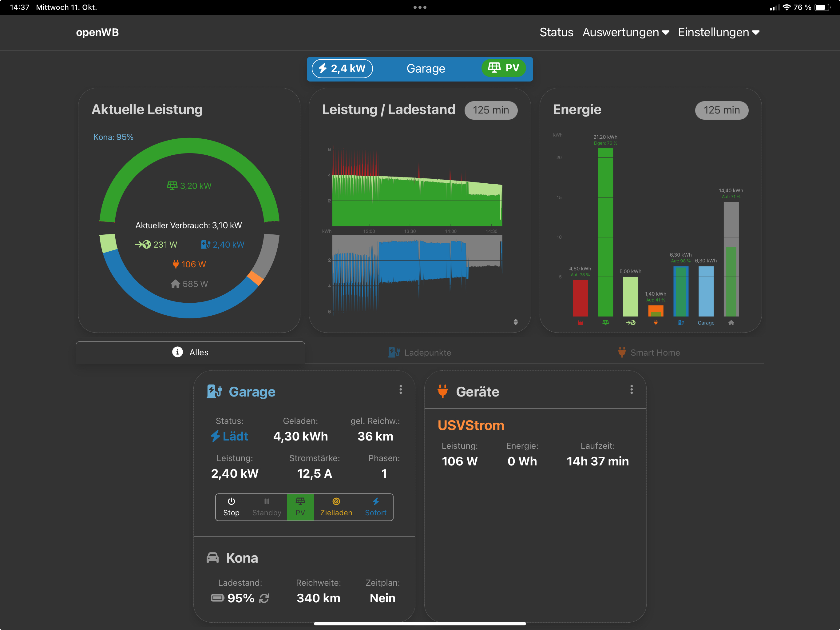Click the red grid import icon under the Energie chart
Viewport: 840px width, 630px height.
point(580,323)
